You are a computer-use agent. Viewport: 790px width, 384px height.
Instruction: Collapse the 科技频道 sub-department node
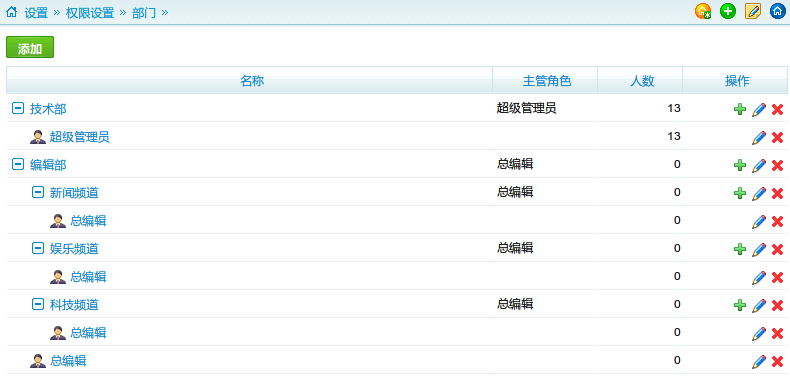tap(38, 304)
